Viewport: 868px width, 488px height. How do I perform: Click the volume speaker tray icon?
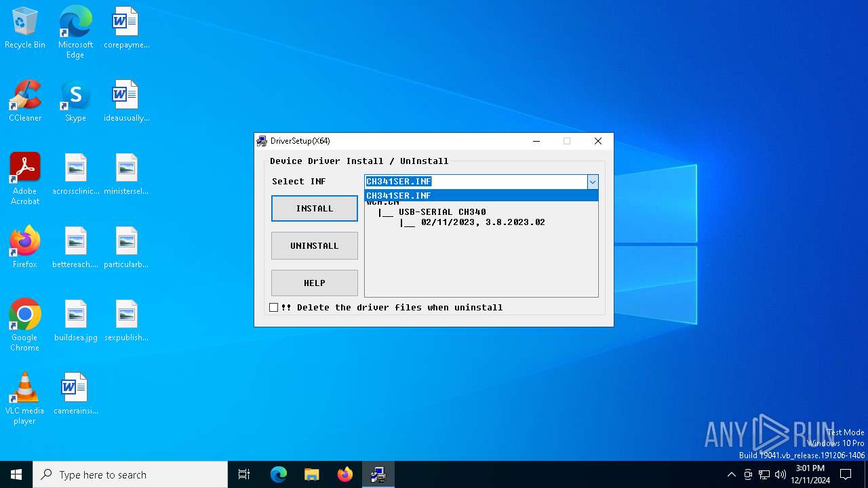click(781, 474)
